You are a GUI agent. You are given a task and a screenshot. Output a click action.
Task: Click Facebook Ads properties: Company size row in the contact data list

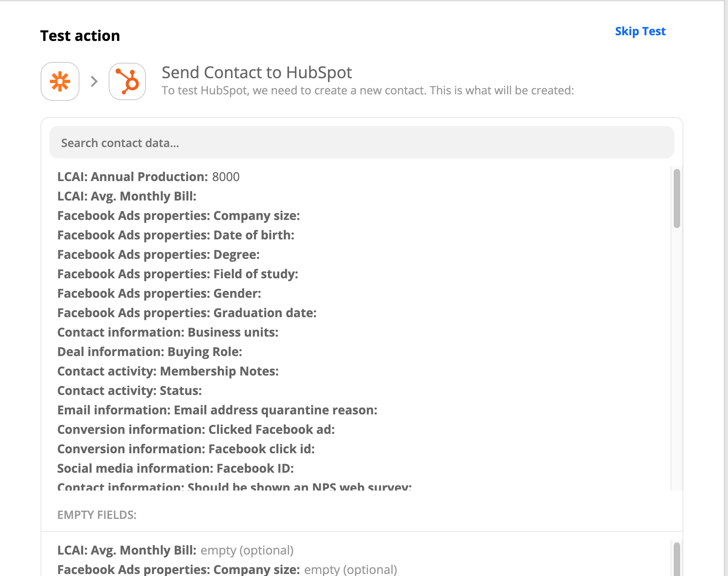pyautogui.click(x=178, y=215)
